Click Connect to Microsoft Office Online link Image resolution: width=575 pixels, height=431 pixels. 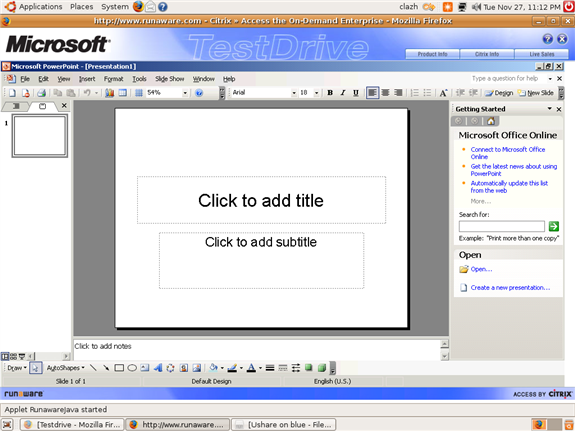point(508,153)
